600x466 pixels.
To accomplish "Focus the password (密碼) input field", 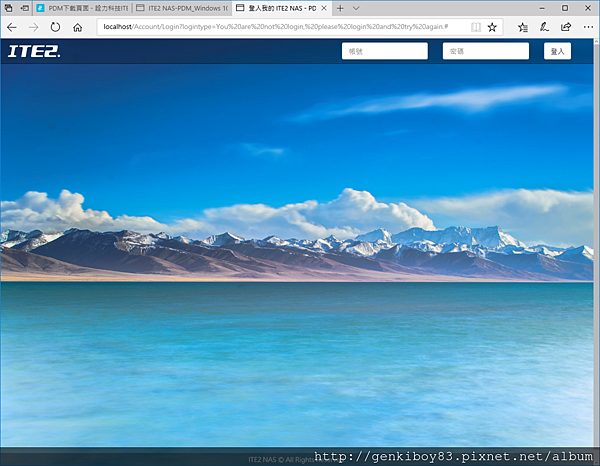I will (486, 51).
